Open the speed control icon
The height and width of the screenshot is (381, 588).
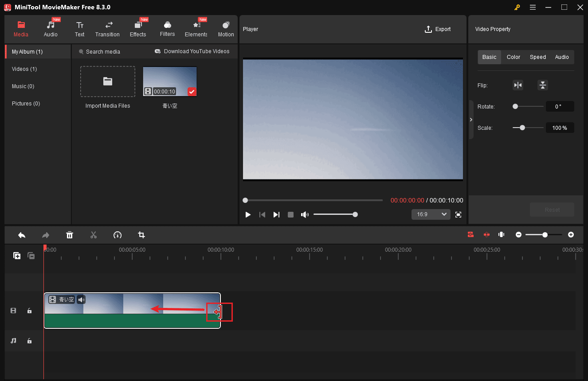[x=118, y=235]
